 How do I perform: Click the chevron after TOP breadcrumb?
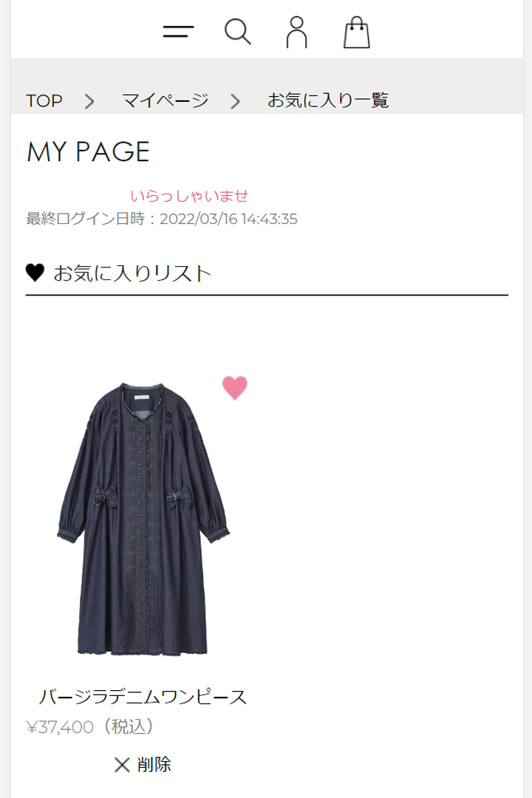[x=89, y=101]
